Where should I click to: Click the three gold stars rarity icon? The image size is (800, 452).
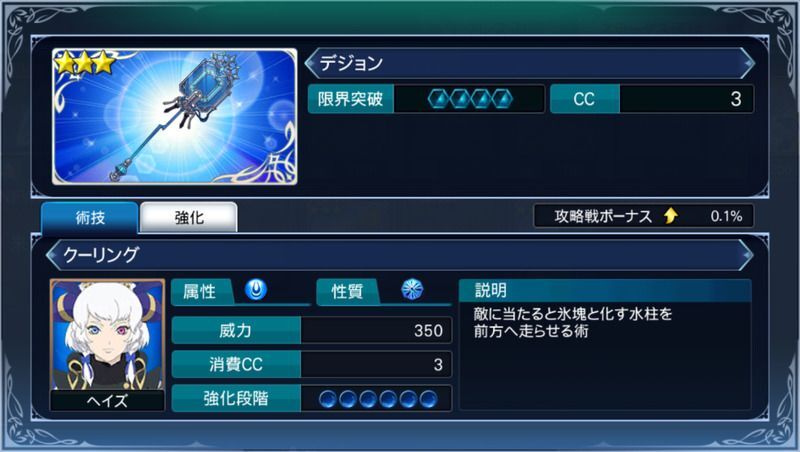pos(84,62)
